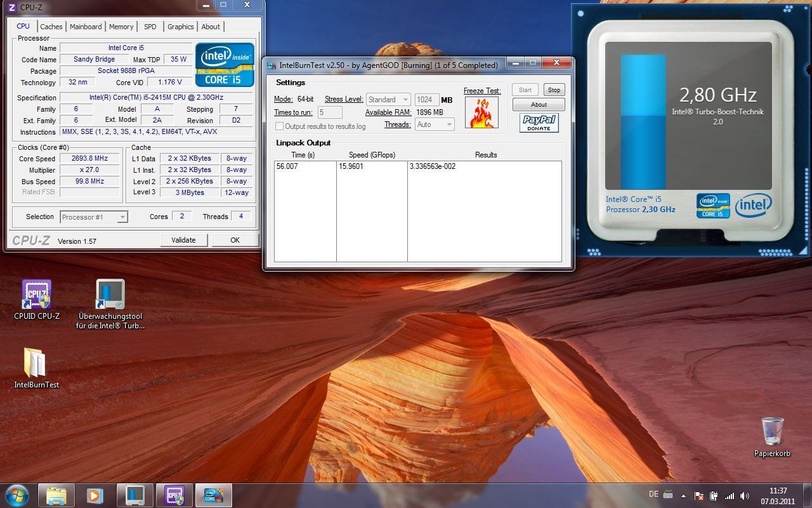
Task: Switch to the CPU-Z taskbar button
Action: point(174,495)
